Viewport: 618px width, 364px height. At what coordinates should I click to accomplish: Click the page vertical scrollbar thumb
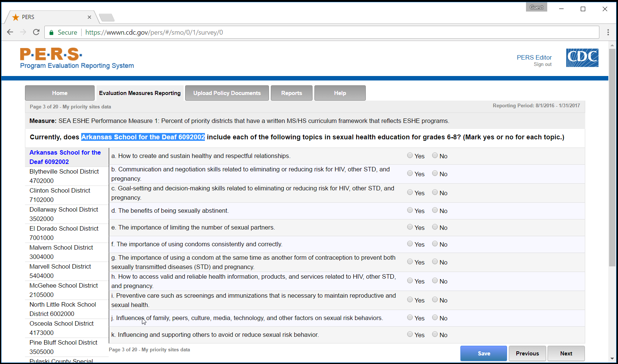612,156
